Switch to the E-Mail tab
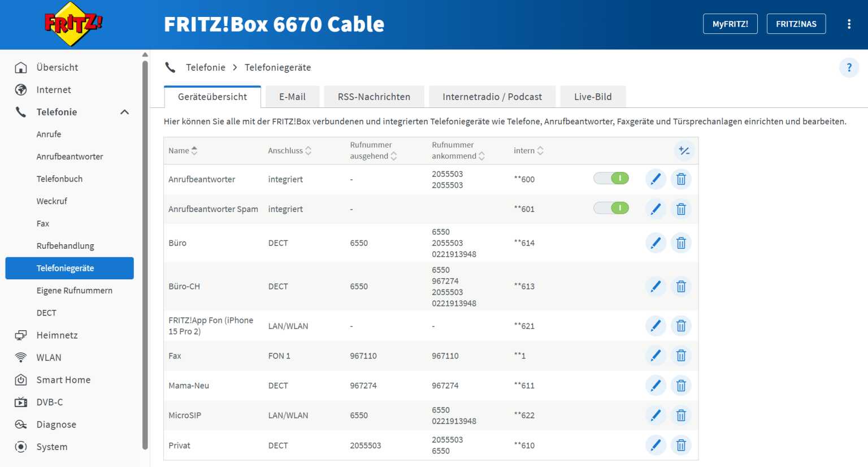Viewport: 868px width, 467px height. (292, 97)
